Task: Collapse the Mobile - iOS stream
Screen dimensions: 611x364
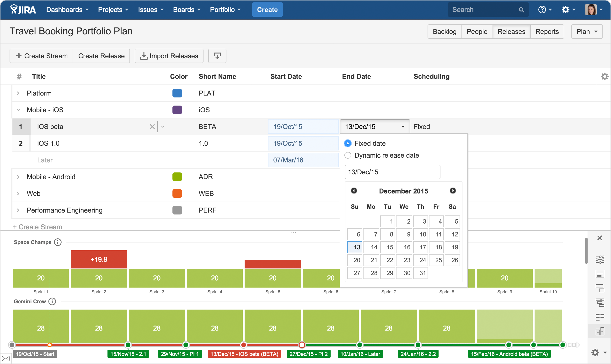Action: pos(18,110)
